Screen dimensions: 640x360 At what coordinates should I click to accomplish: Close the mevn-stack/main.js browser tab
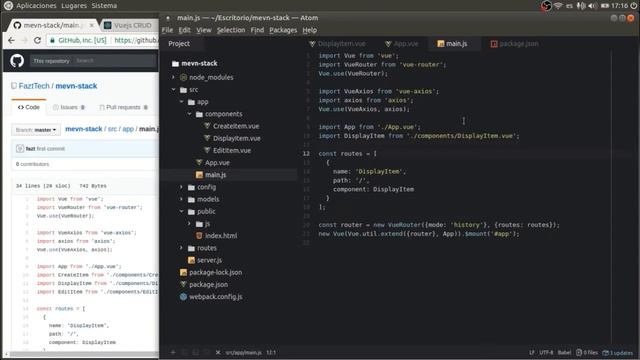[x=91, y=25]
